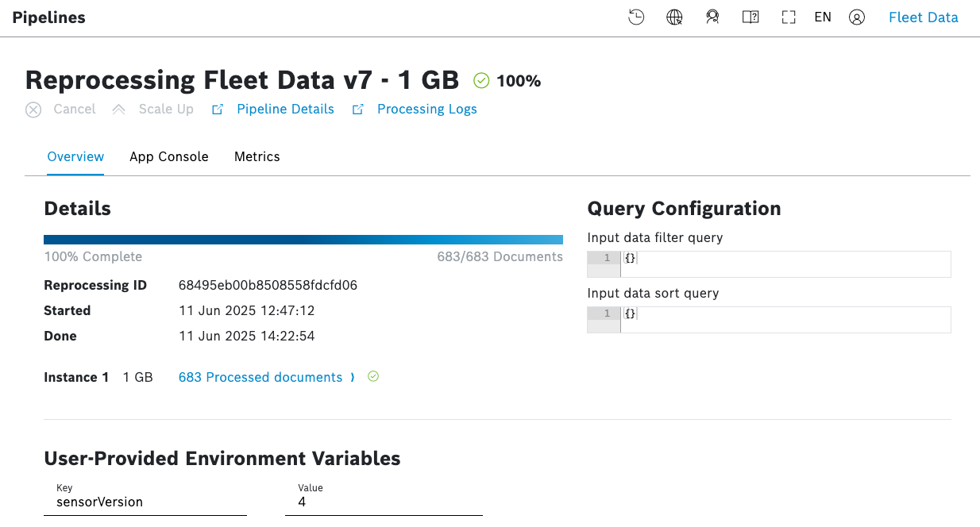
Task: Click into the Input data filter query editor
Action: (x=785, y=264)
